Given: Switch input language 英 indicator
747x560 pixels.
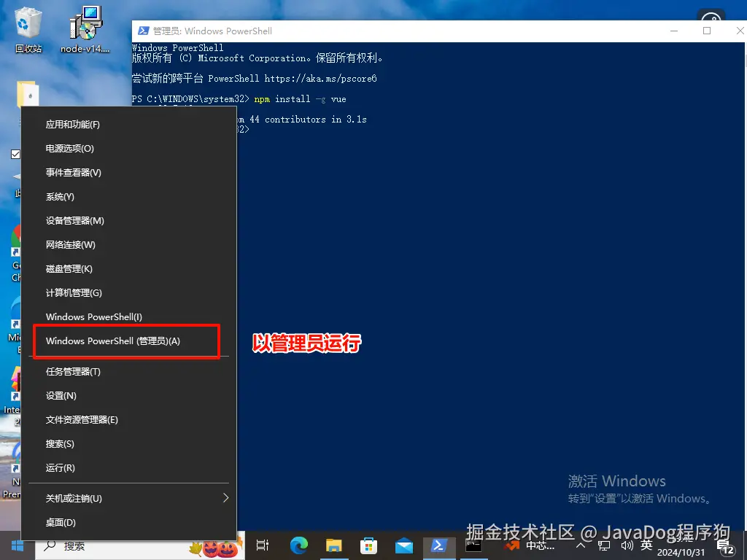Looking at the screenshot, I should coord(646,545).
